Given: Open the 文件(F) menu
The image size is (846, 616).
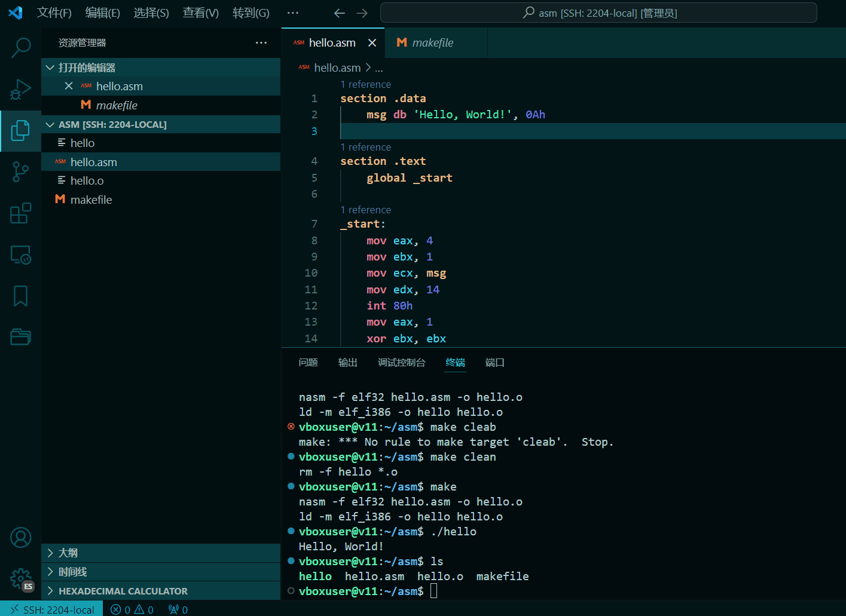Looking at the screenshot, I should (54, 13).
